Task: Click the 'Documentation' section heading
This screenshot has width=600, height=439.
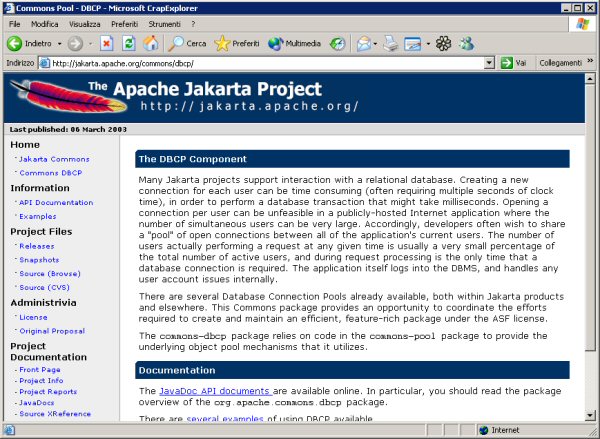Action: (x=177, y=370)
